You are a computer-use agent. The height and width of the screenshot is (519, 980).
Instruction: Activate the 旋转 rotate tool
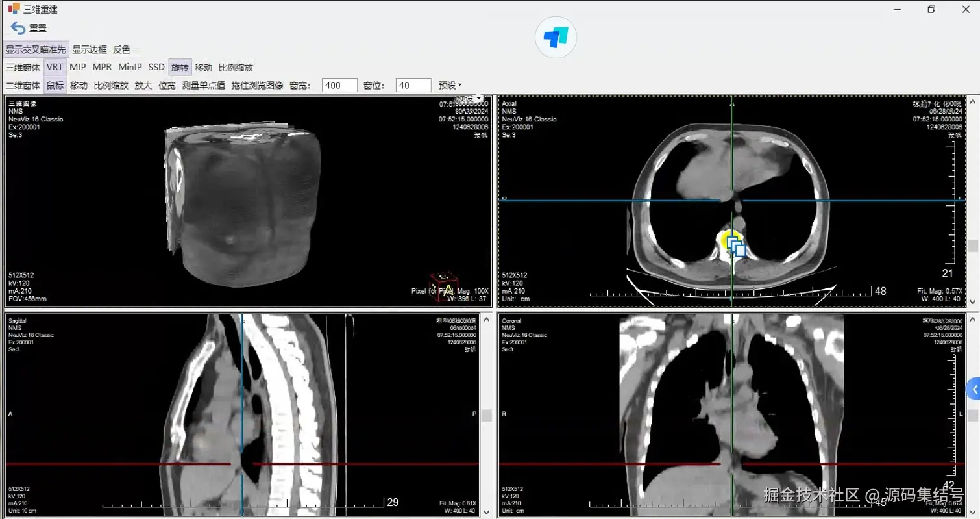pyautogui.click(x=179, y=67)
